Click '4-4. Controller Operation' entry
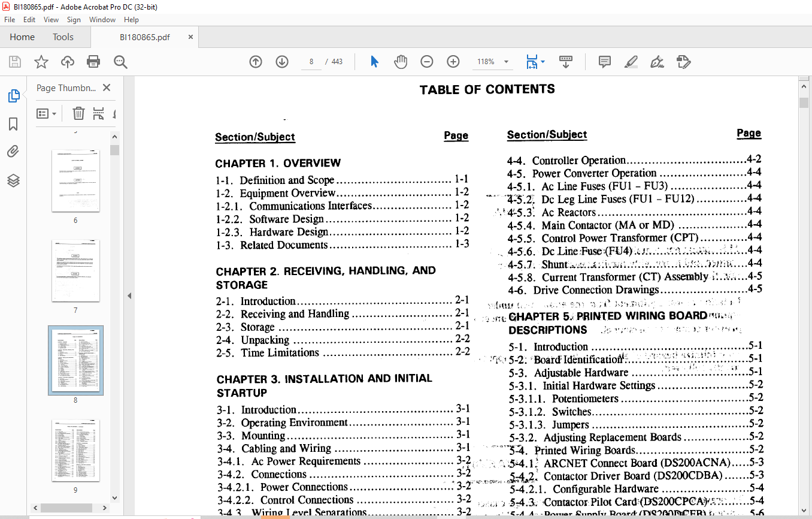This screenshot has width=812, height=519. [x=566, y=160]
